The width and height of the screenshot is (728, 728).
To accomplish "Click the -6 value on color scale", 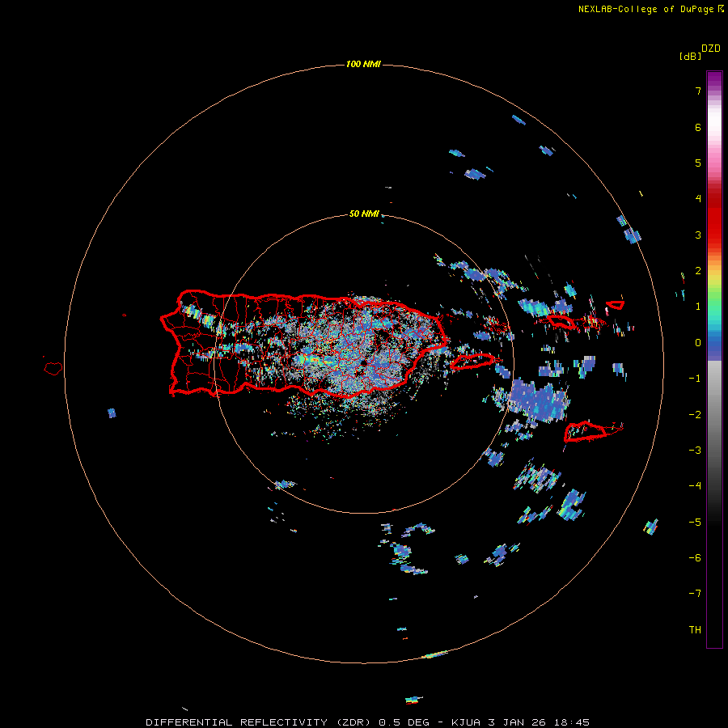I will (x=695, y=558).
